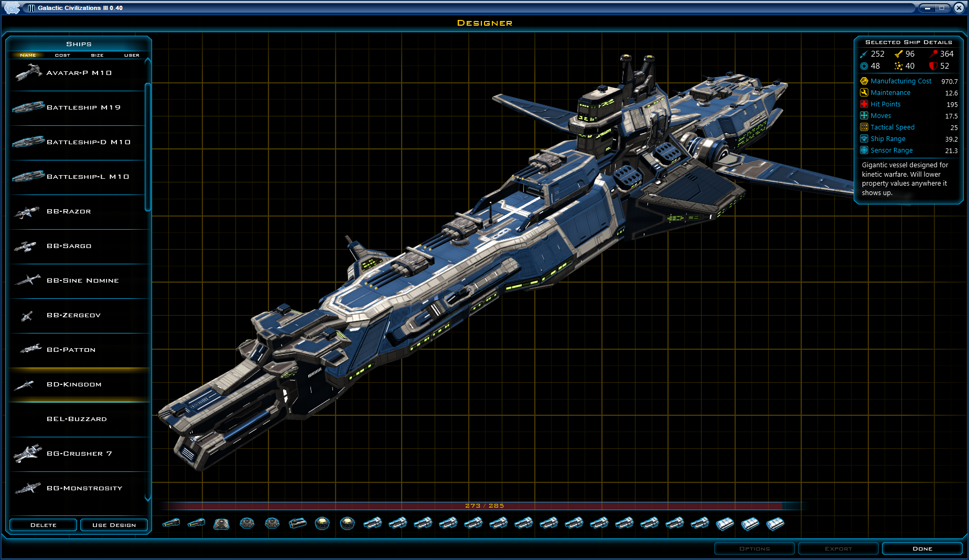Select the last railgun component before armor blocks
Image resolution: width=969 pixels, height=560 pixels.
699,523
